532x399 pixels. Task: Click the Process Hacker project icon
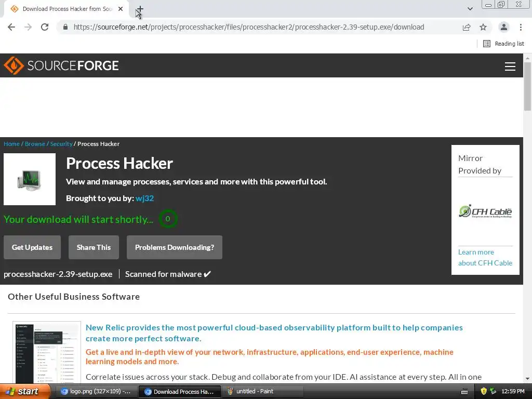pos(30,179)
